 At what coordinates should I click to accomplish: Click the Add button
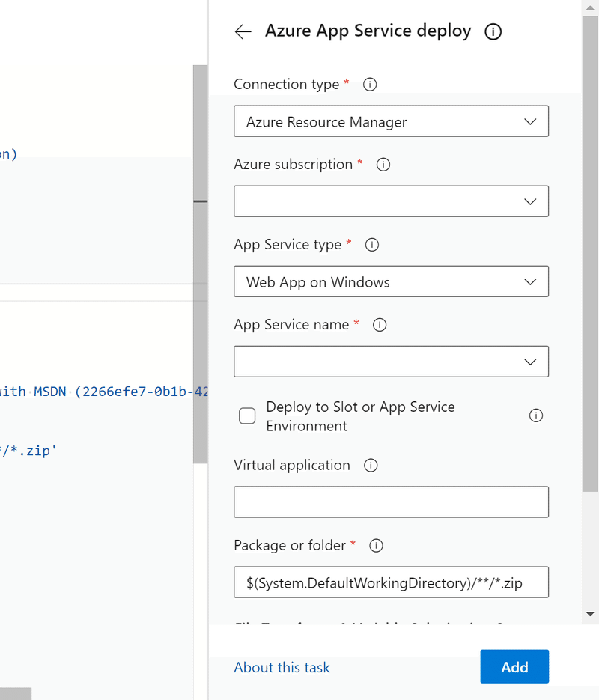(x=514, y=667)
